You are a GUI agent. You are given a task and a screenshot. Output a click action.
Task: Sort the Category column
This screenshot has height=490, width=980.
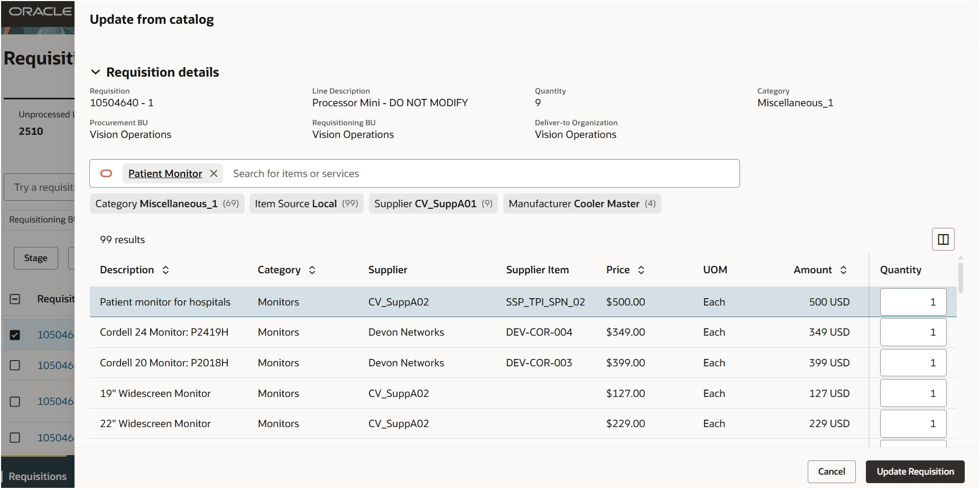pos(311,270)
